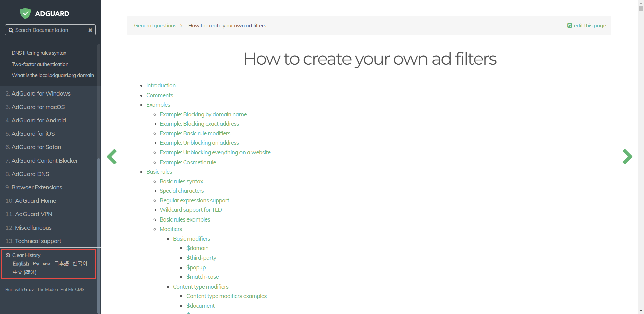Open General questions breadcrumb link
The height and width of the screenshot is (314, 644).
click(x=155, y=26)
